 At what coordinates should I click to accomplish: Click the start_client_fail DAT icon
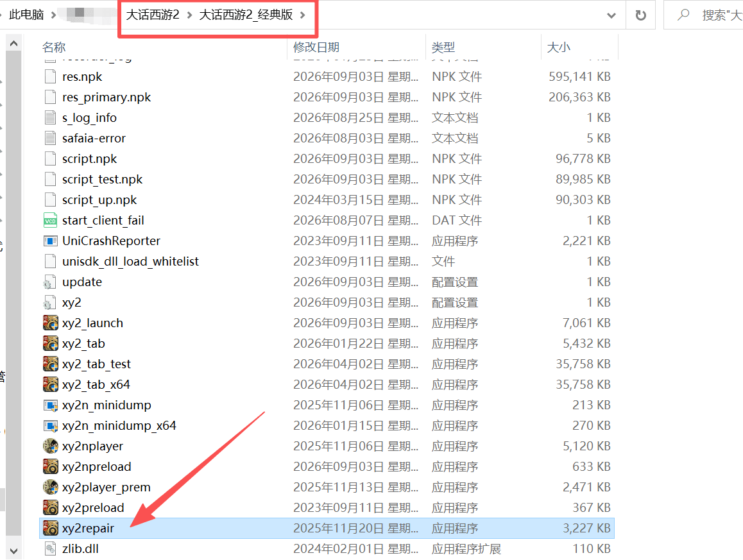[x=50, y=220]
